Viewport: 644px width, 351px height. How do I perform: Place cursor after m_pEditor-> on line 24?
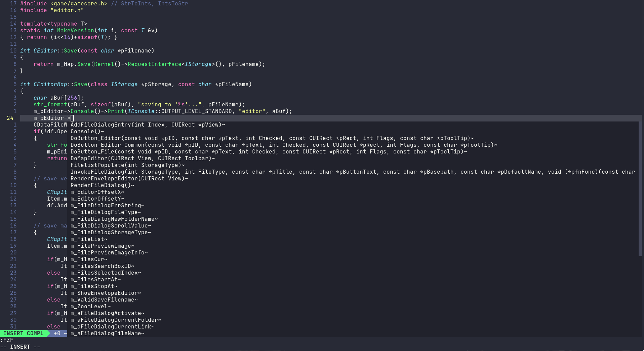(72, 118)
